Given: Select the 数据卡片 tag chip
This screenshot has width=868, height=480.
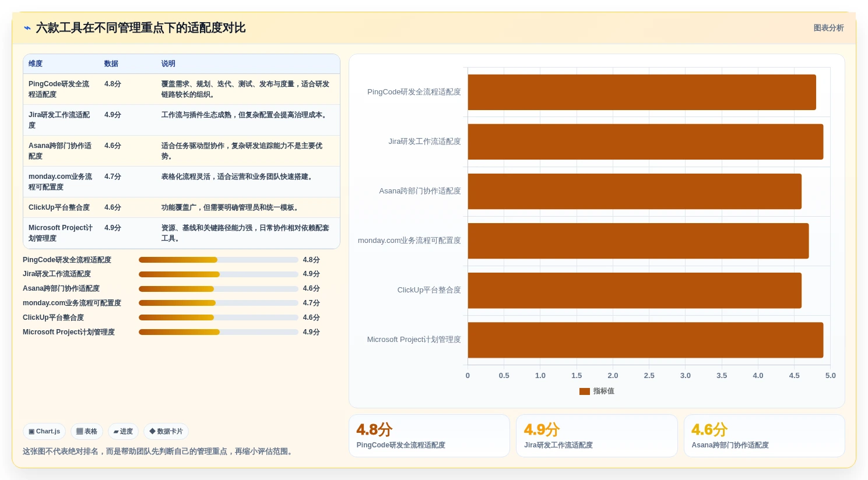Looking at the screenshot, I should point(166,432).
